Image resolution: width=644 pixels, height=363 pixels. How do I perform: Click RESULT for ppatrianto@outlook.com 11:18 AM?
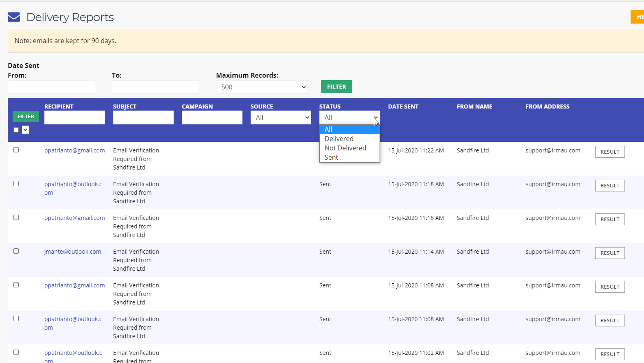[x=610, y=185]
